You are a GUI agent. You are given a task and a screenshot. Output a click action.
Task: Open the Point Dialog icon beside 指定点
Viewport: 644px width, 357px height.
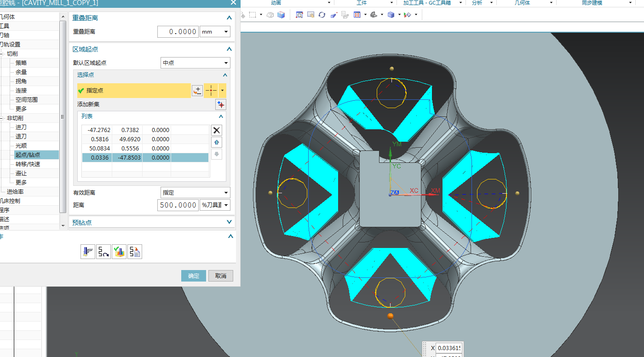click(197, 91)
